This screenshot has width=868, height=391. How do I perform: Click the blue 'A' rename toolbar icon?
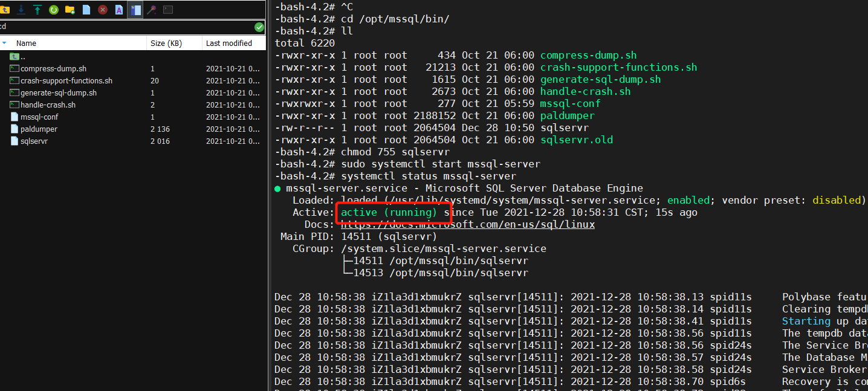point(119,9)
